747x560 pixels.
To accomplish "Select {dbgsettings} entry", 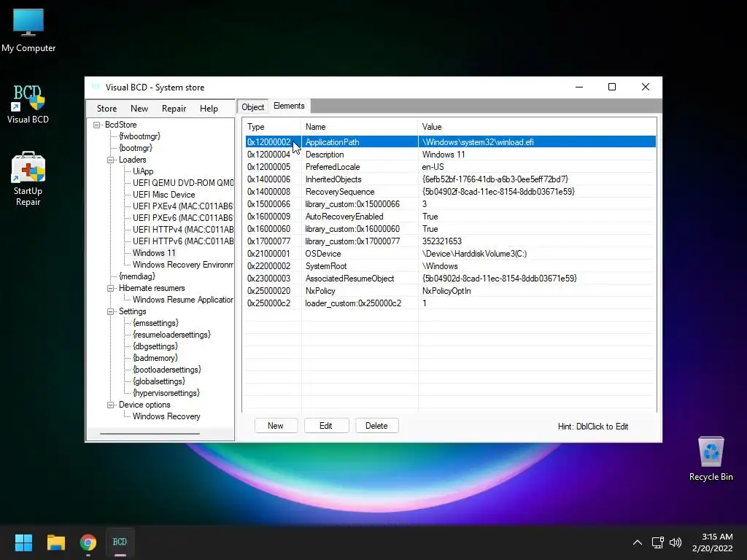I will pos(155,346).
